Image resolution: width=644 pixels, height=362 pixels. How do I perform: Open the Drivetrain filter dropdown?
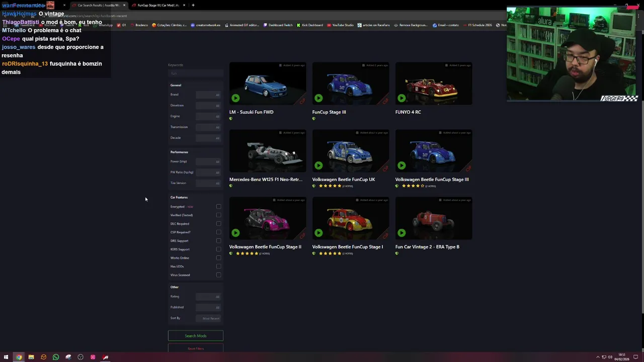point(208,106)
